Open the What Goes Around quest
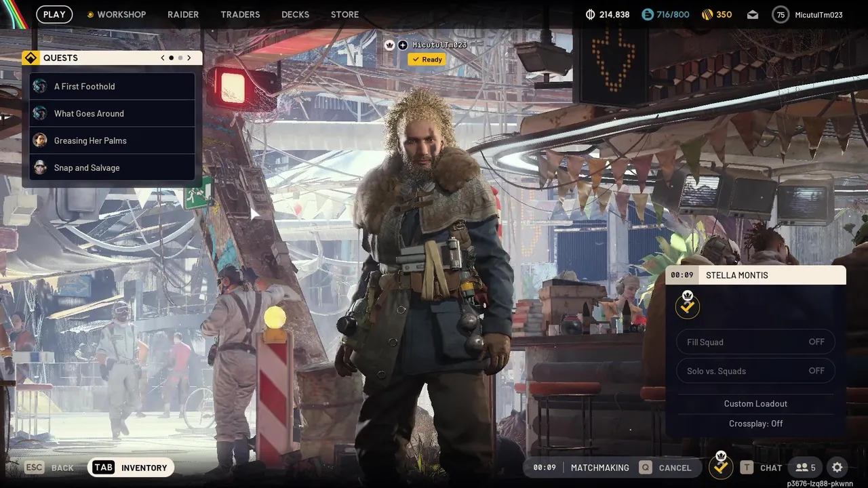This screenshot has width=868, height=488. pos(112,113)
